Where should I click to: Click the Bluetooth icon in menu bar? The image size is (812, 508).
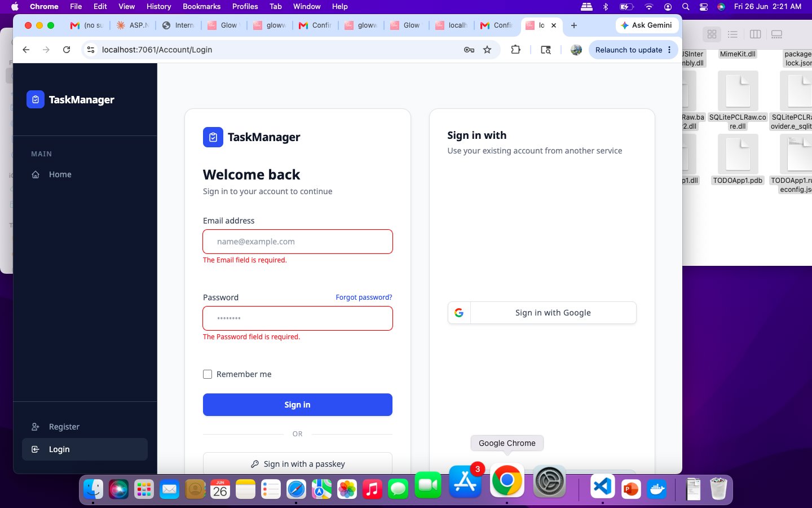(x=606, y=7)
